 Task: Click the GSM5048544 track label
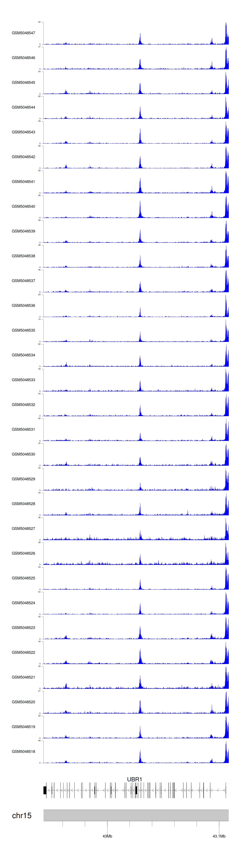click(x=23, y=107)
